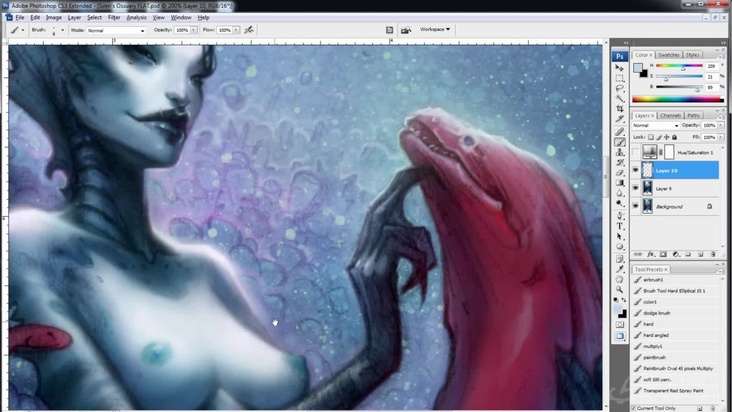Select the Blur tool

[619, 193]
